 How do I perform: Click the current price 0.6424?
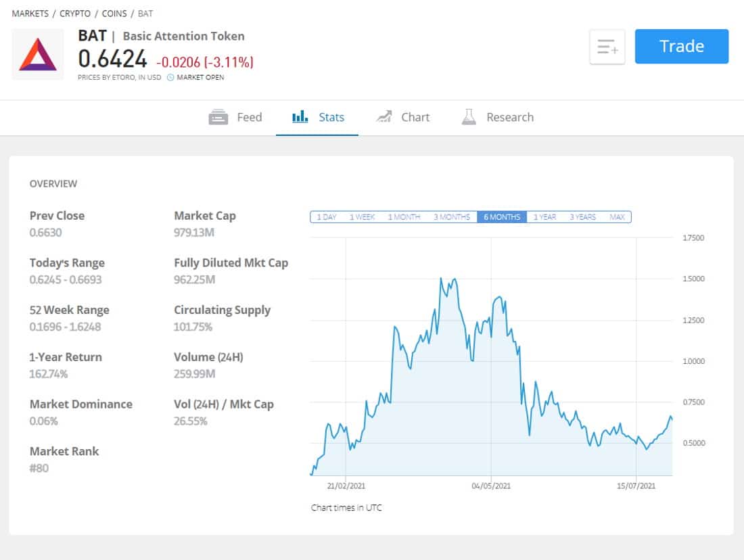pos(112,60)
